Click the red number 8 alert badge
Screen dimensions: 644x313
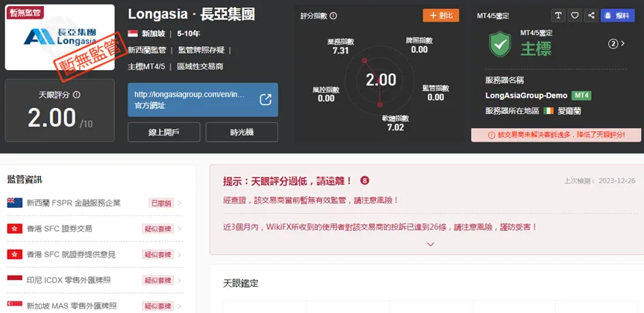[365, 180]
